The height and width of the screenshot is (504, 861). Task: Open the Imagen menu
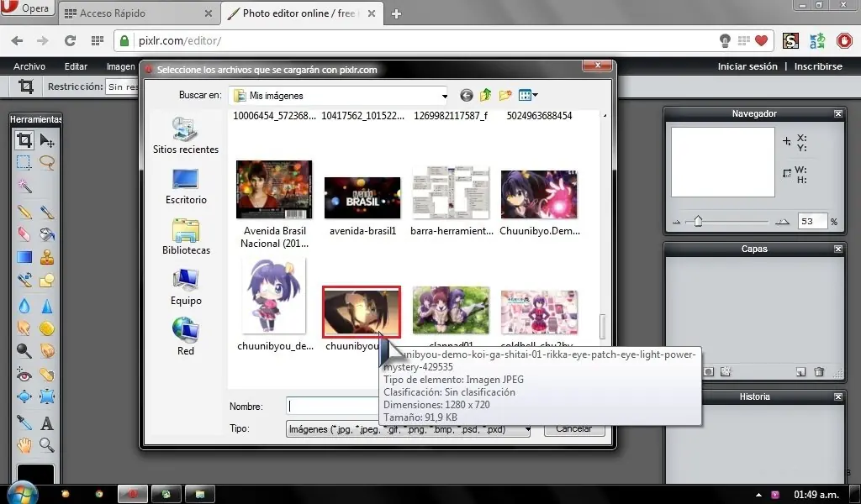(120, 66)
